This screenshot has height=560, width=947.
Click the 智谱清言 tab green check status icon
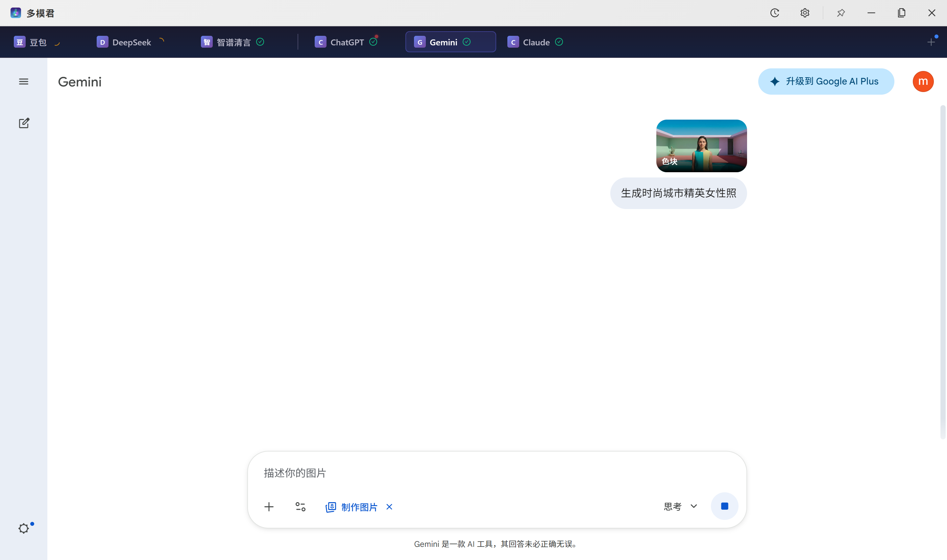coord(260,42)
